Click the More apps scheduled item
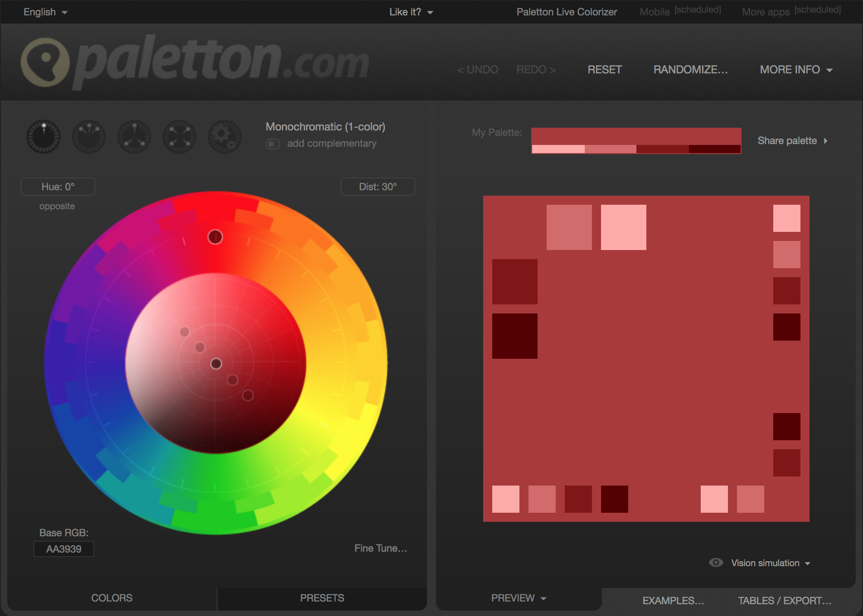Viewport: 863px width, 616px height. pos(791,11)
